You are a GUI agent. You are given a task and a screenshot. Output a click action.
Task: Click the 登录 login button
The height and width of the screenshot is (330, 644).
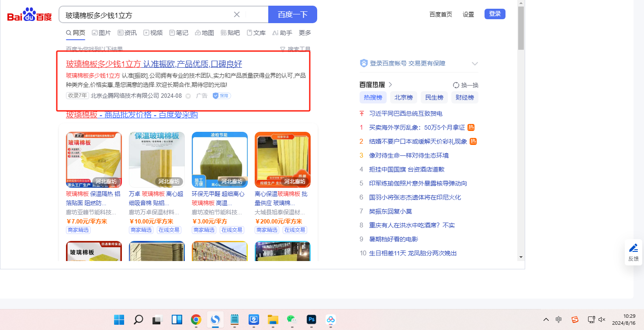point(495,14)
